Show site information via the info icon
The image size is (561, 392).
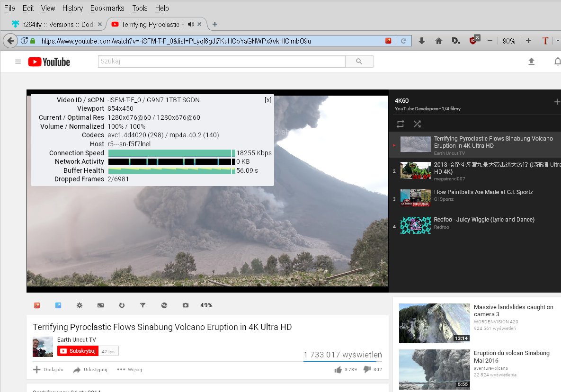click(24, 41)
